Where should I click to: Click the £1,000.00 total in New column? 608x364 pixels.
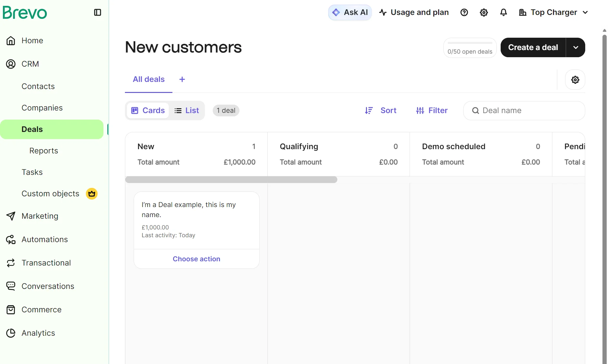pyautogui.click(x=239, y=162)
